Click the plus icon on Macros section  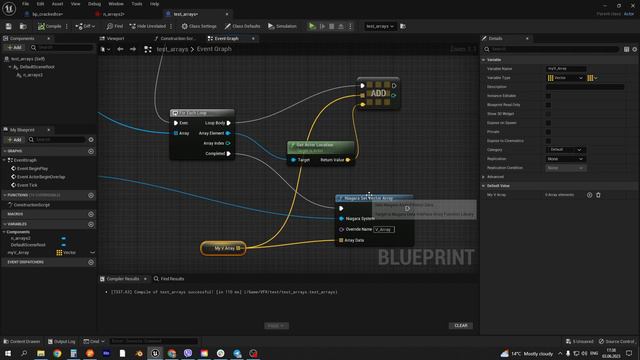[x=91, y=214]
